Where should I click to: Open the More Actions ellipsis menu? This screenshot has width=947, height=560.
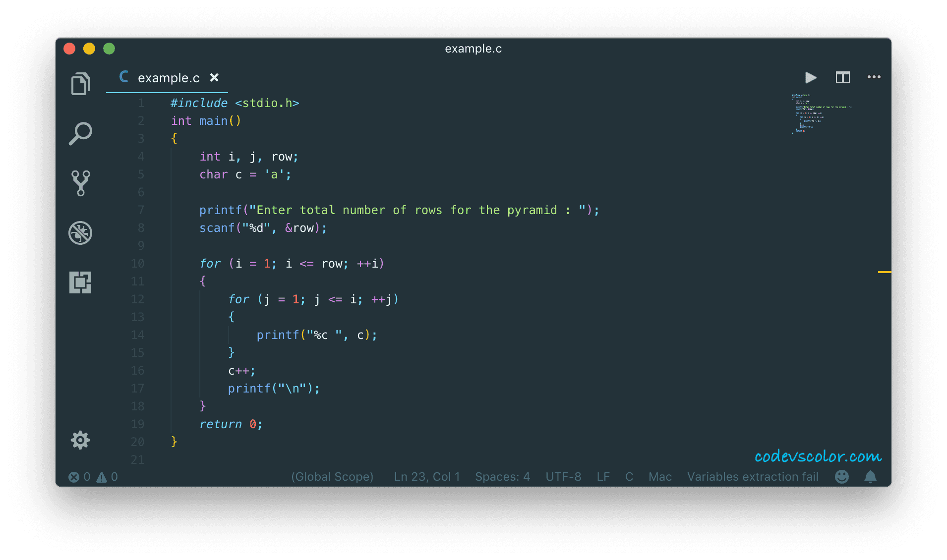874,77
